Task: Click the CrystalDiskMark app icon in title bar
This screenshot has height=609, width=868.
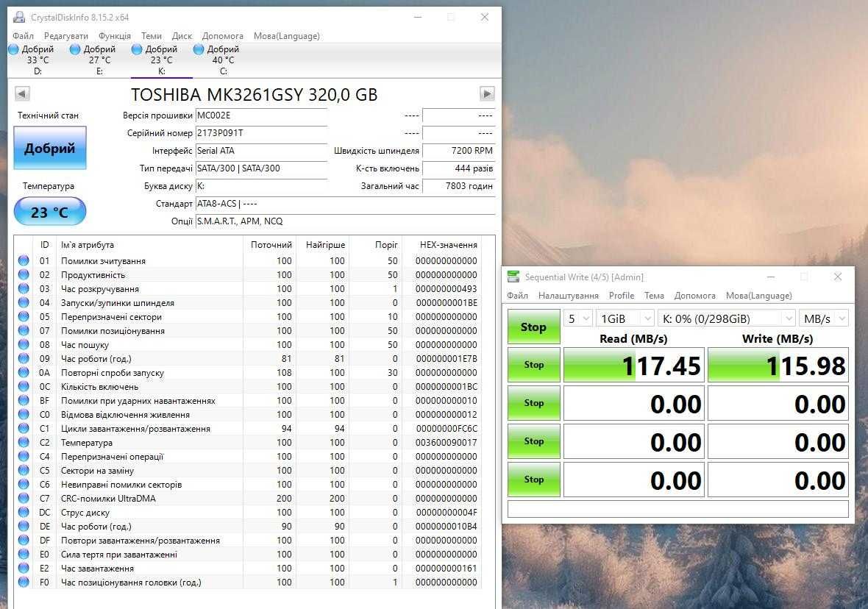Action: (513, 277)
